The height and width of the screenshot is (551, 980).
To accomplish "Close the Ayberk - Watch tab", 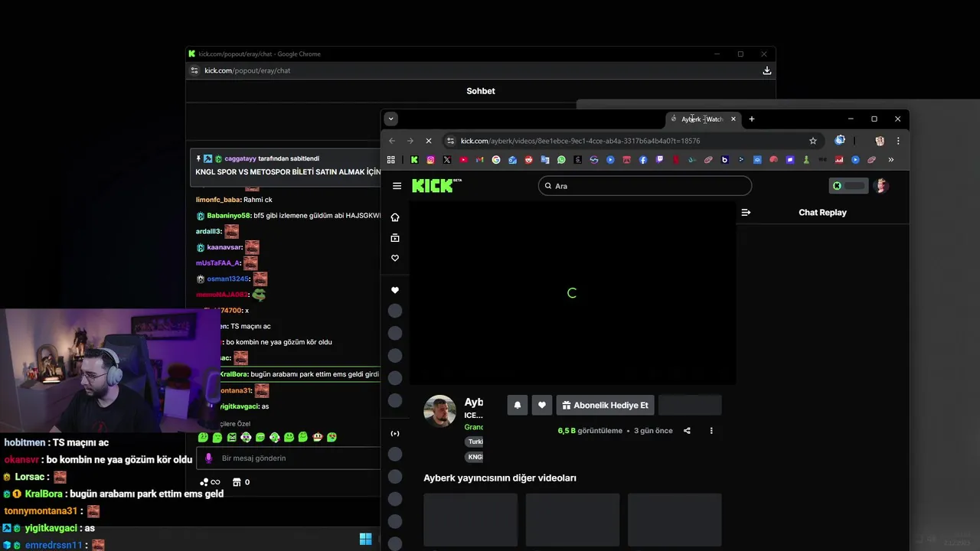I will (x=733, y=119).
